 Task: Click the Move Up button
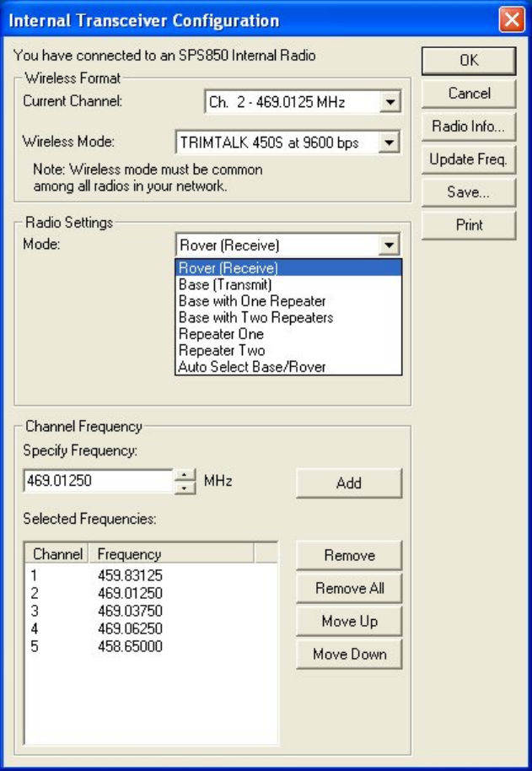click(349, 621)
